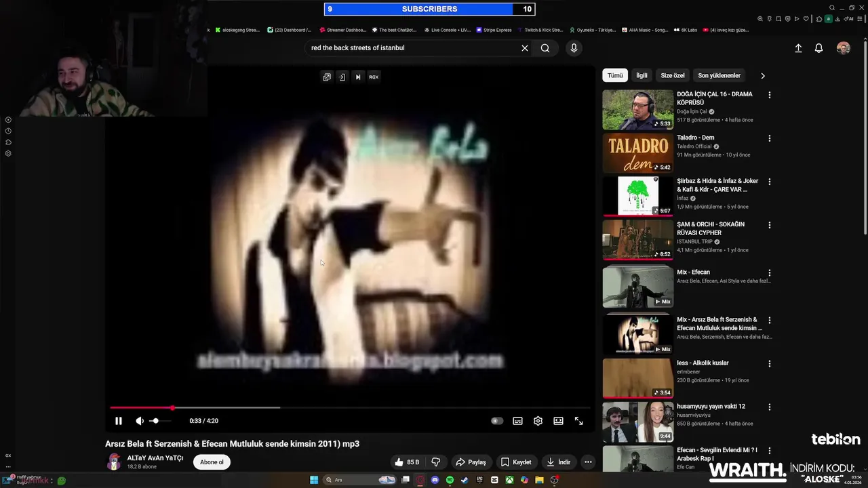Image resolution: width=868 pixels, height=488 pixels.
Task: Open 'husamvuyu yayın vakti 12' video title
Action: pos(711,407)
